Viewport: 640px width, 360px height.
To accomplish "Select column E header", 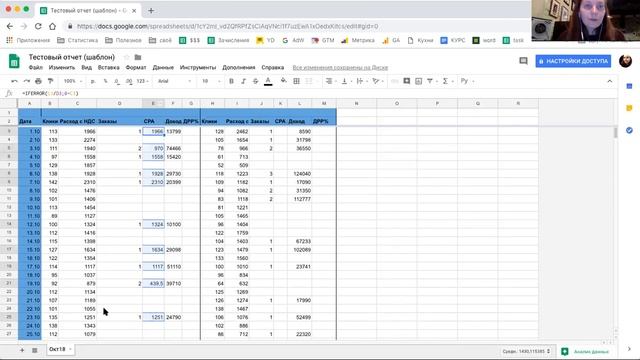I will (153, 104).
